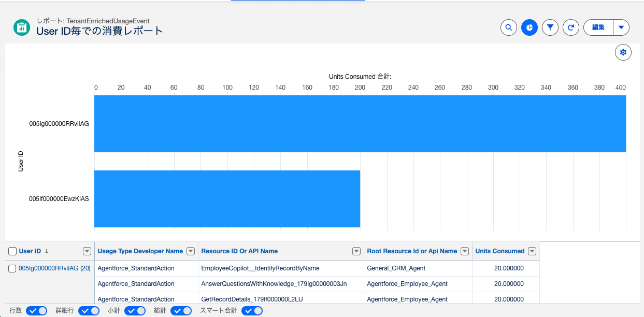Screen dimensions: 644x317
Task: Toggle the 行数 switch
Action: pos(37,311)
